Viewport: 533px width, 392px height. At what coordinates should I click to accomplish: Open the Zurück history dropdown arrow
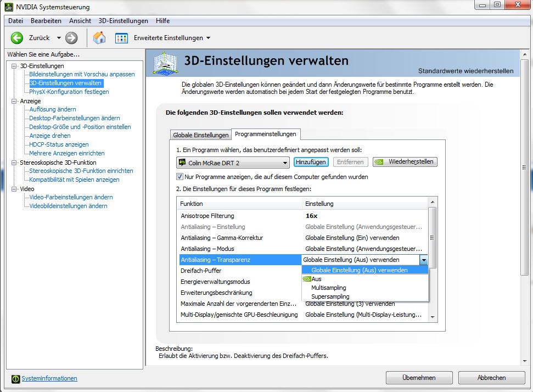tap(59, 38)
